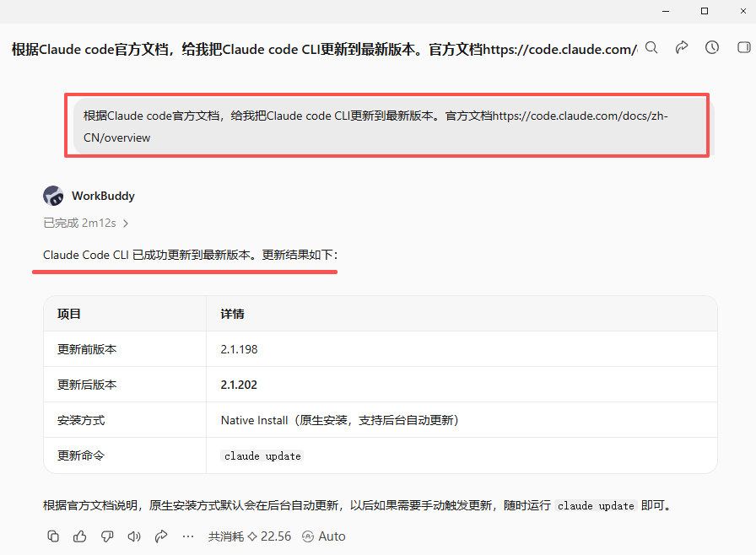Viewport: 756px width, 555px height.
Task: Click the 2.1.198 version value
Action: (x=239, y=349)
